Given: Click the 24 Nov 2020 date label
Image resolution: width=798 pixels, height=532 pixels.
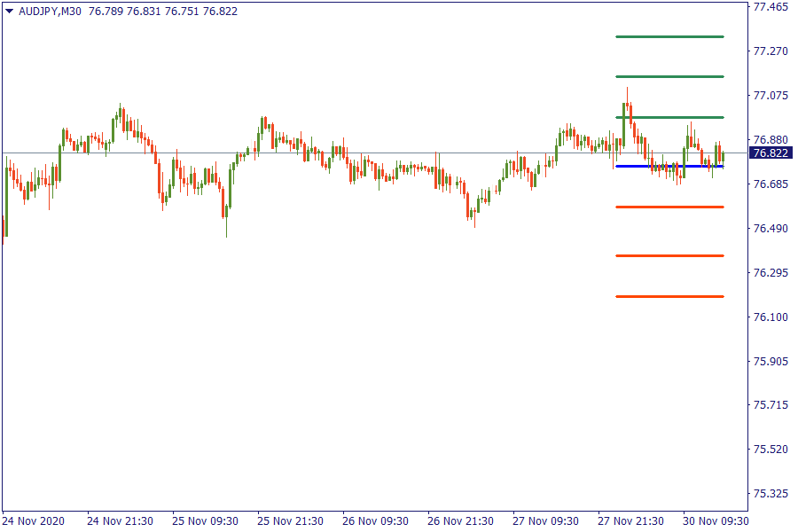Looking at the screenshot, I should click(34, 520).
